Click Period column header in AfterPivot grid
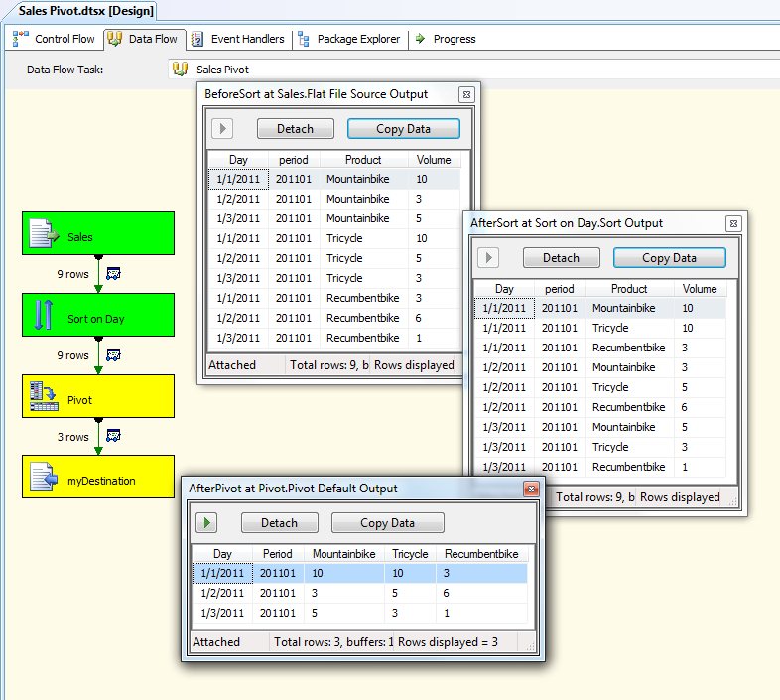 [x=278, y=554]
